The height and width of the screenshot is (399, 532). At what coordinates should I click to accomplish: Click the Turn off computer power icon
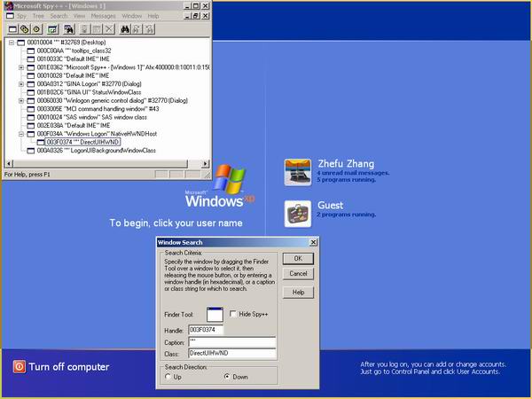tap(19, 367)
